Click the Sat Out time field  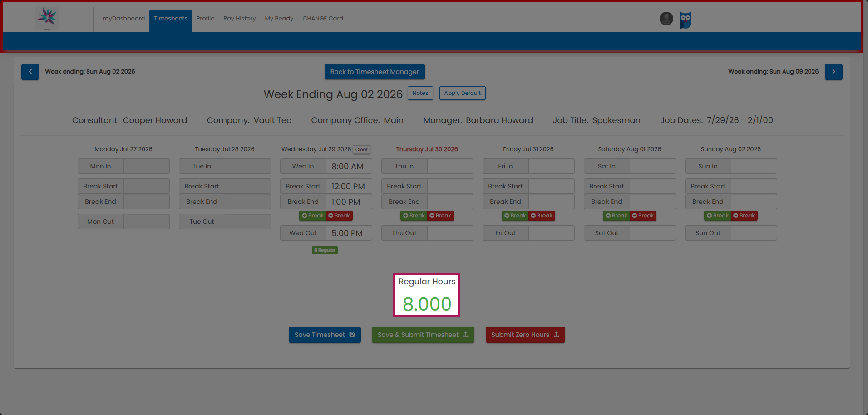[x=652, y=233]
